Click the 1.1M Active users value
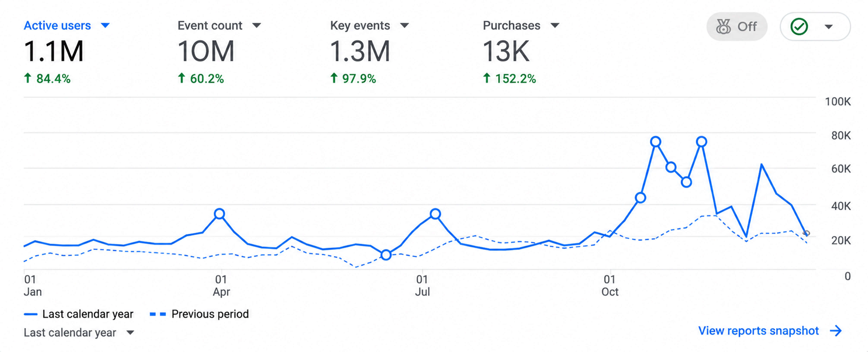This screenshot has width=868, height=352. point(53,51)
